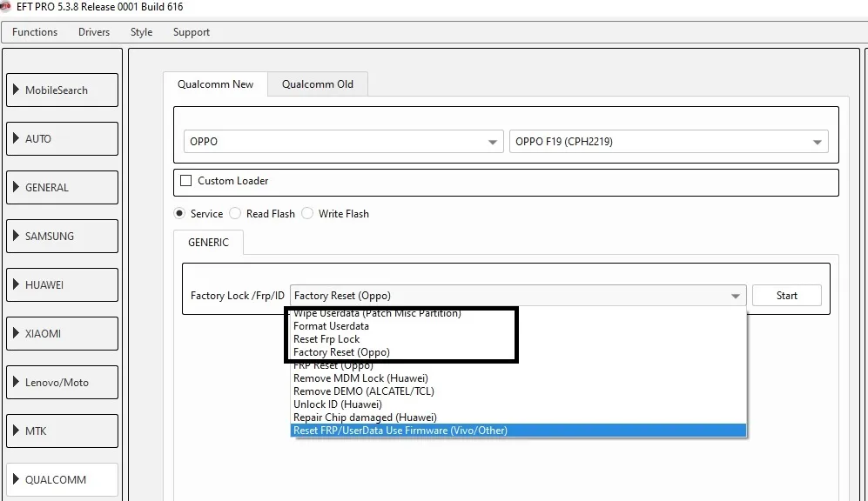Image resolution: width=868 pixels, height=501 pixels.
Task: Click the EFT PRO app icon in title bar
Action: pos(7,7)
